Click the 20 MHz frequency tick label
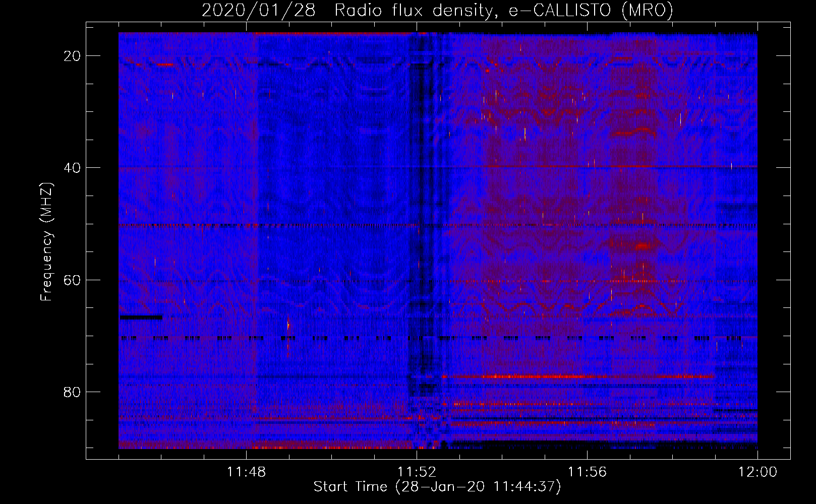Image resolution: width=816 pixels, height=504 pixels. (73, 56)
